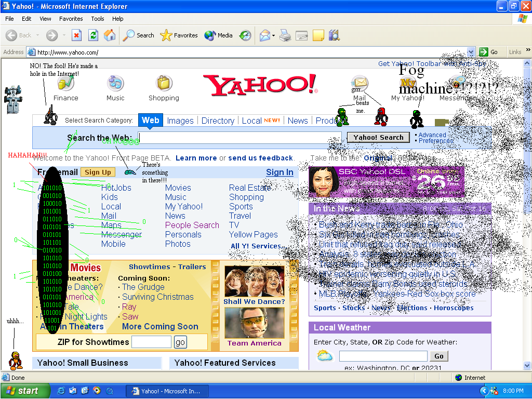
Task: Open the People Search link
Action: tap(192, 225)
